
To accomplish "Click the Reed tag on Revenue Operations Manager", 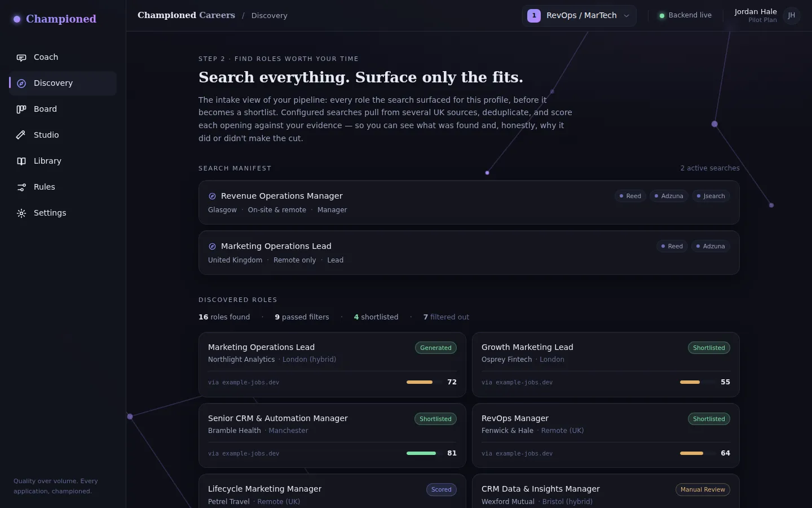I will pyautogui.click(x=630, y=196).
